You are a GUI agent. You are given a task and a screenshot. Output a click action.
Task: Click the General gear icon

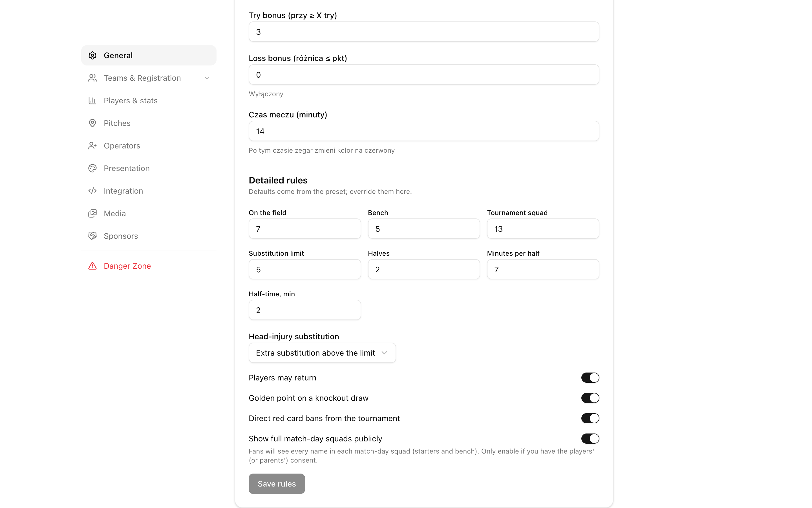[x=92, y=55]
